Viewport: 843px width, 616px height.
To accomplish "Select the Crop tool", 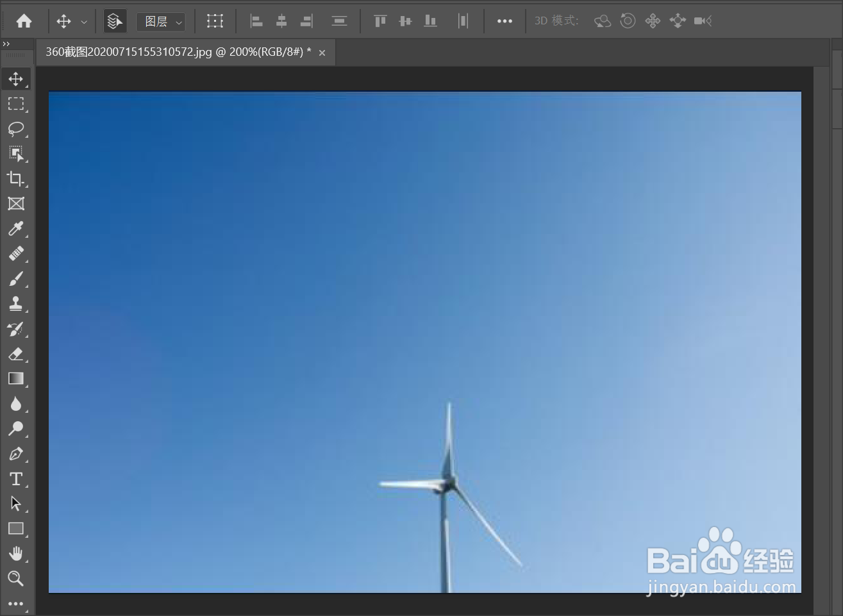I will click(x=16, y=179).
